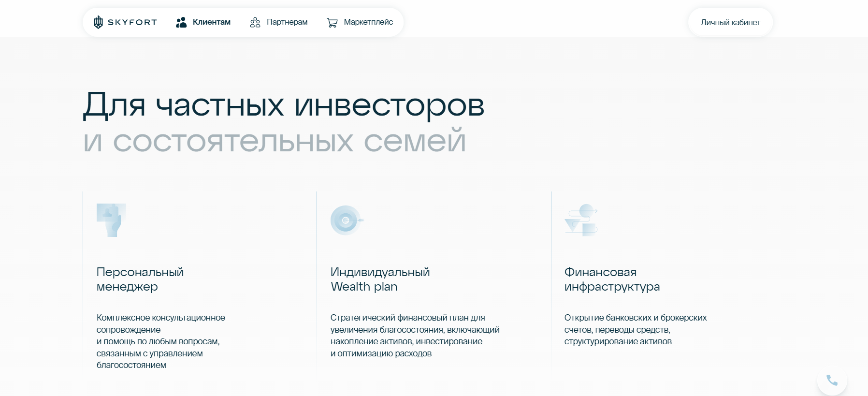Click the description starting Стратегический финансовый план

(415, 336)
